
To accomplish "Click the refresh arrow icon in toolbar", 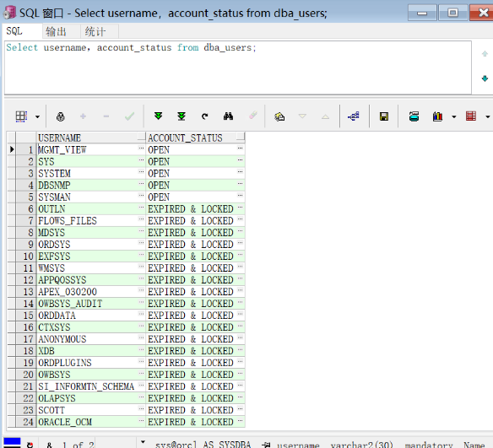I will [204, 116].
